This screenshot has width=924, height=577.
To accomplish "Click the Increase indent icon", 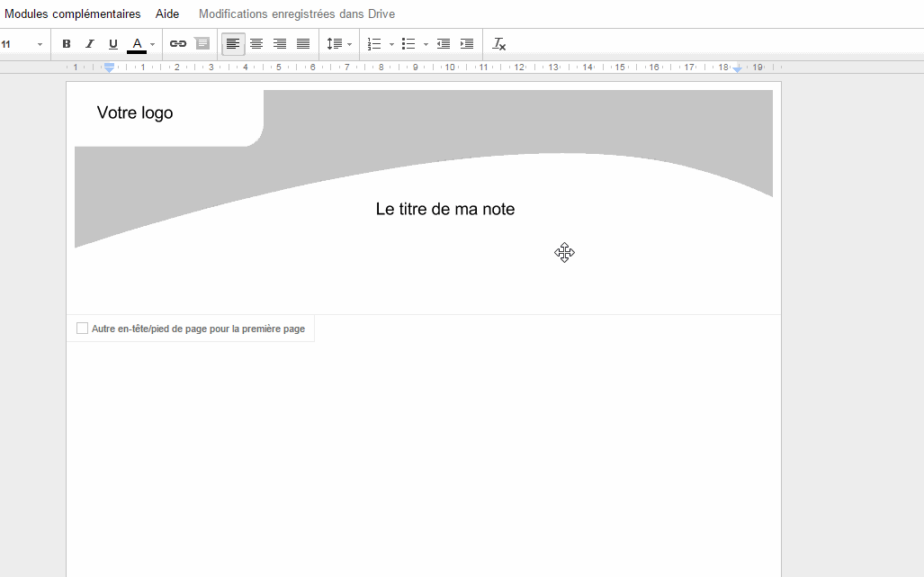I will click(x=466, y=43).
